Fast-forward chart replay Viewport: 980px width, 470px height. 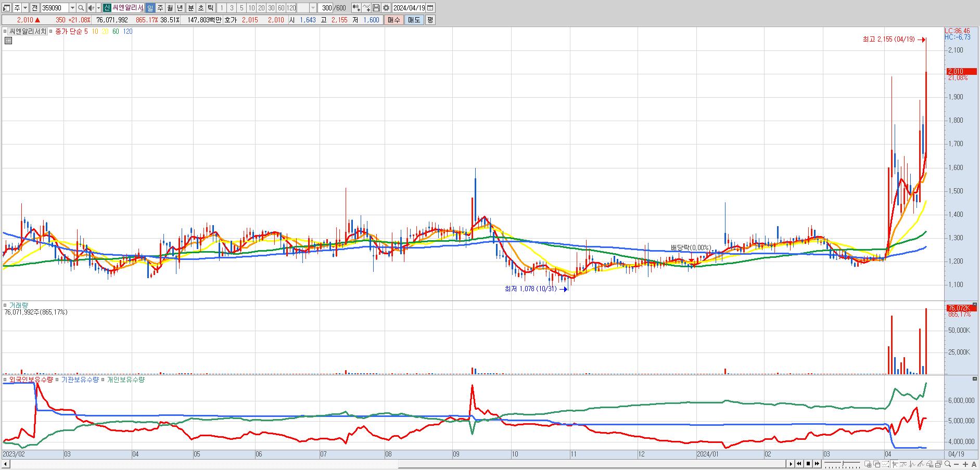pos(817,464)
